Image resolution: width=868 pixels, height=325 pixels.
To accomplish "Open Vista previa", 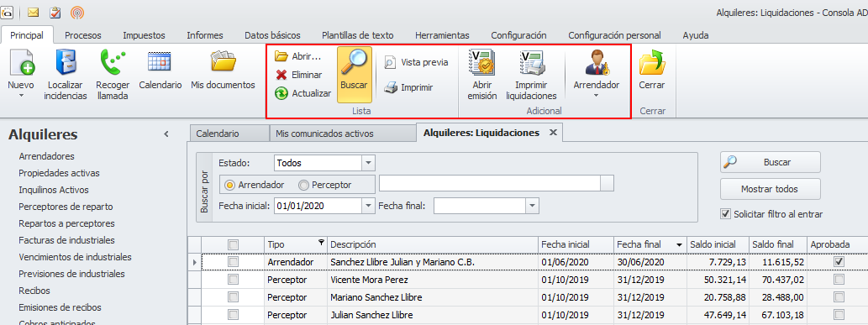I will [x=416, y=62].
